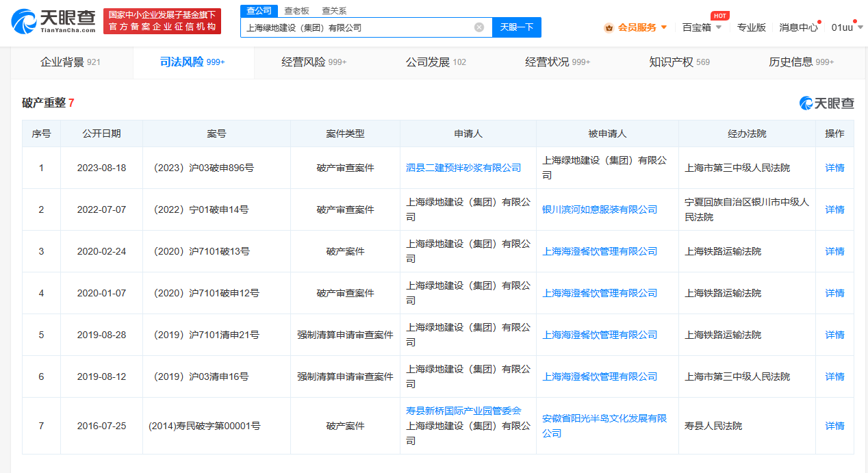Click the HOT badge above 百宝箱
This screenshot has height=473, width=868.
click(721, 14)
